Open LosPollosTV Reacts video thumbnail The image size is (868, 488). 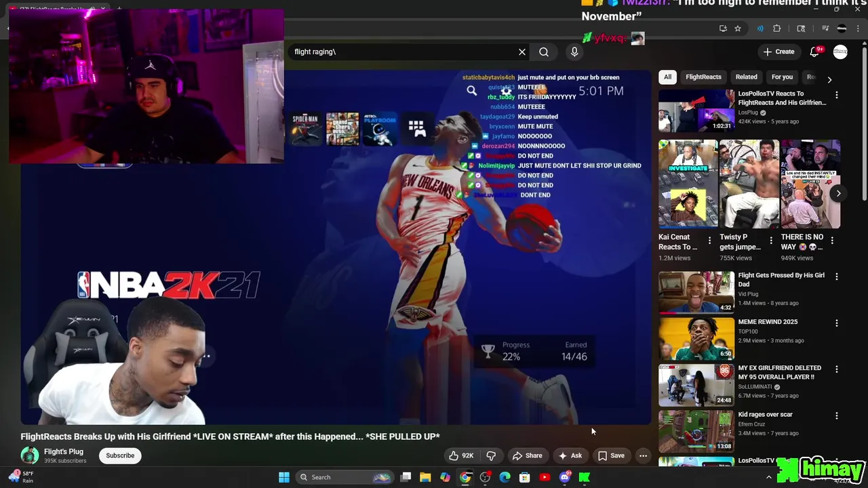pos(696,110)
